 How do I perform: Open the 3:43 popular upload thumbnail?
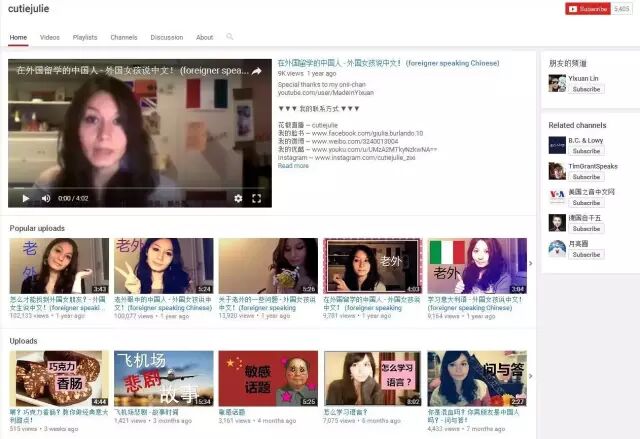[59, 266]
